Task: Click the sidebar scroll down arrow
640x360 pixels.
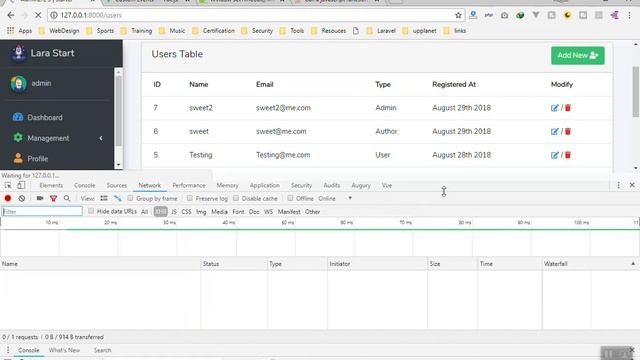Action: point(118,165)
